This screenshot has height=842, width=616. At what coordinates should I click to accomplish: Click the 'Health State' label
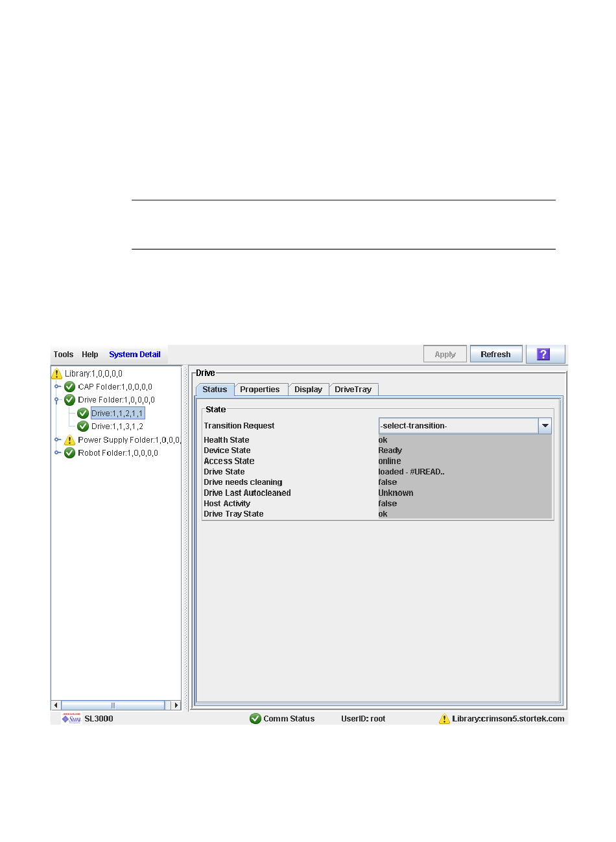(x=226, y=440)
